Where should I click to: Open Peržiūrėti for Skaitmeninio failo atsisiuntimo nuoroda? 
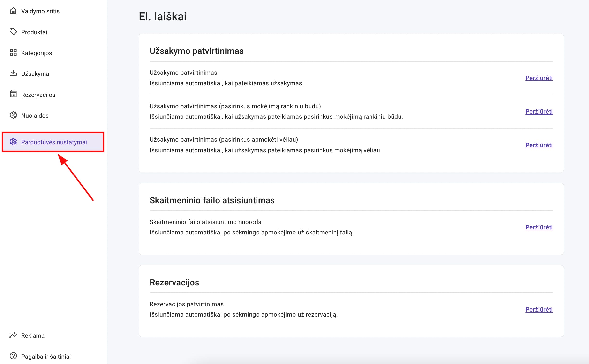539,227
